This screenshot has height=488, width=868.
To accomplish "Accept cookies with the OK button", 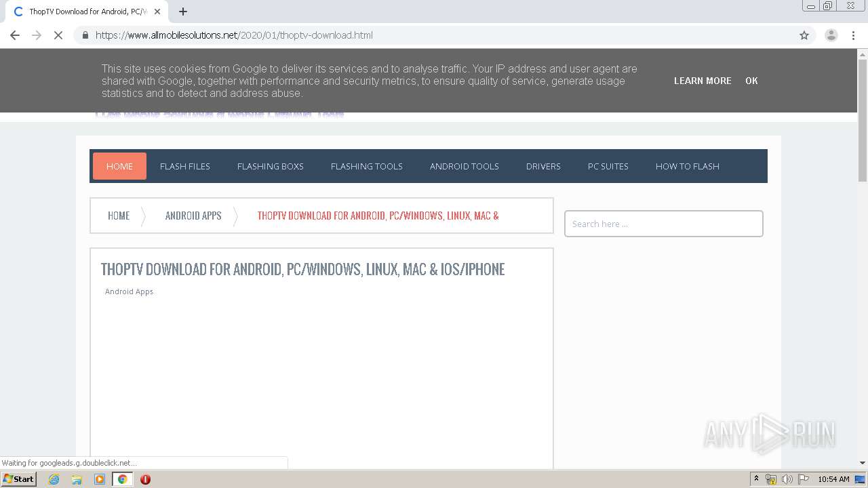I will coord(751,81).
